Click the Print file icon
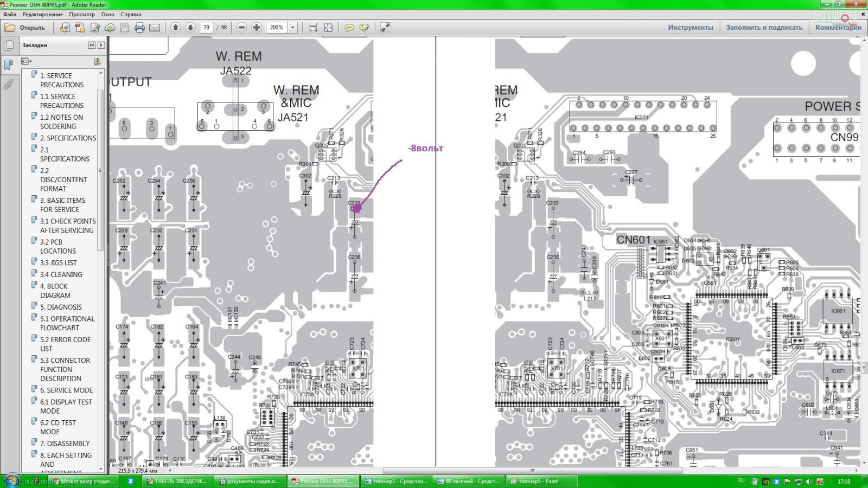Screen dimensions: 868x488 pyautogui.click(x=139, y=28)
